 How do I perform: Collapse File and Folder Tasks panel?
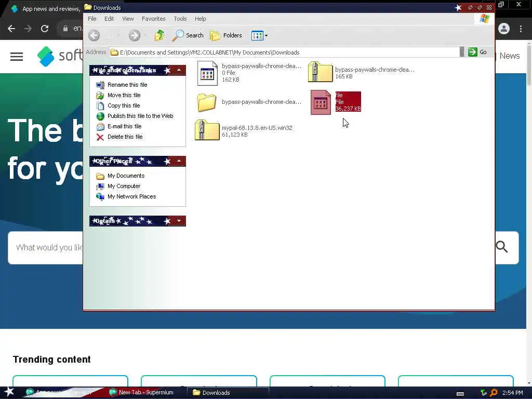tap(179, 70)
